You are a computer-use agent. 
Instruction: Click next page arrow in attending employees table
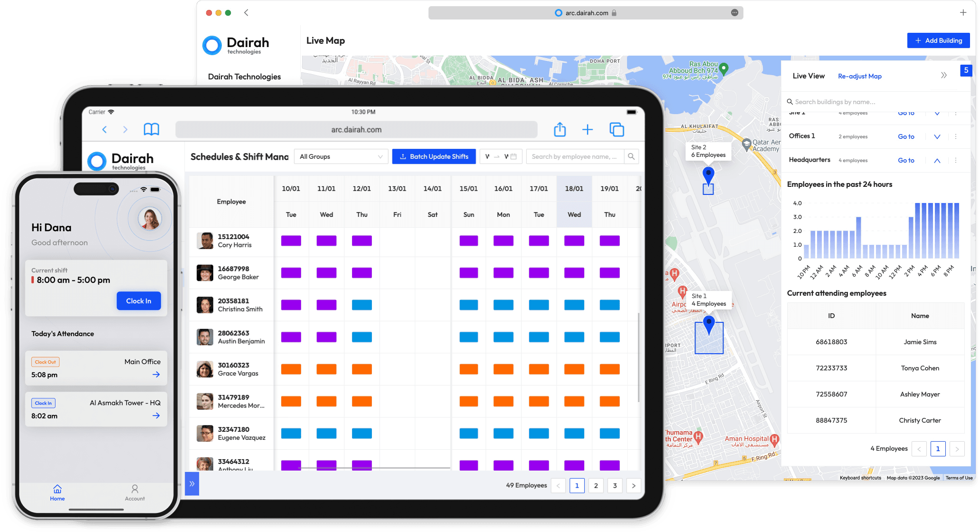tap(957, 449)
